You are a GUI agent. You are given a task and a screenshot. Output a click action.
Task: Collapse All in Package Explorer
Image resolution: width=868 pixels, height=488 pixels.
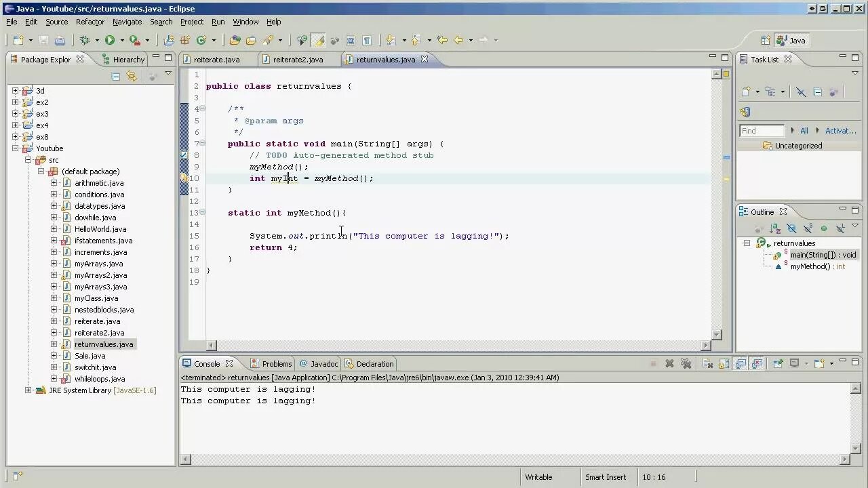(x=116, y=77)
